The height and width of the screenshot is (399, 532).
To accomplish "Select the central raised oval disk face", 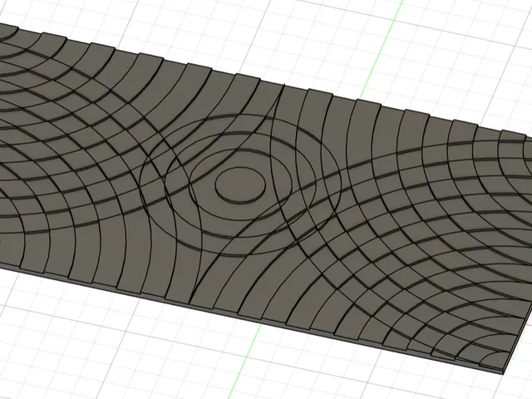I will [x=240, y=183].
